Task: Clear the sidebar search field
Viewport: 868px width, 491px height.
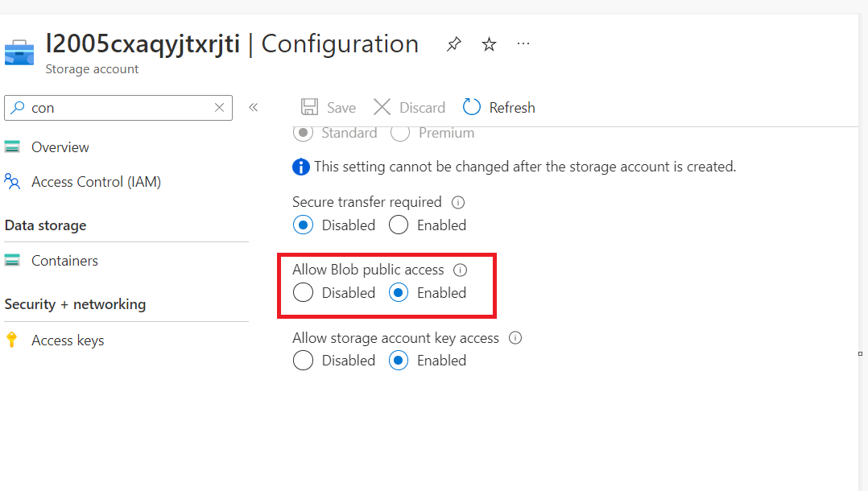Action: 219,108
